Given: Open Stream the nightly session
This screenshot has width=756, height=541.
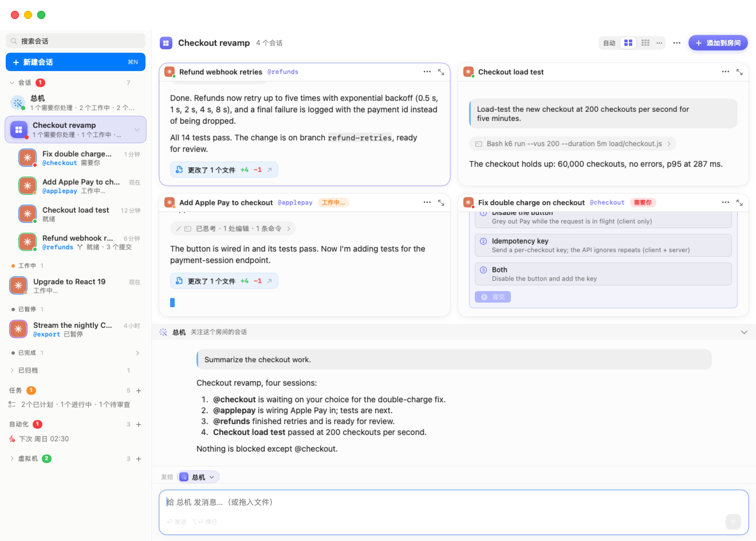Looking at the screenshot, I should click(76, 329).
